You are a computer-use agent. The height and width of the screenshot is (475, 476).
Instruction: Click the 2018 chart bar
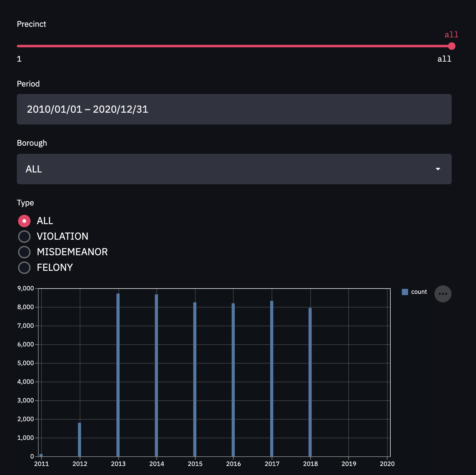[310, 382]
